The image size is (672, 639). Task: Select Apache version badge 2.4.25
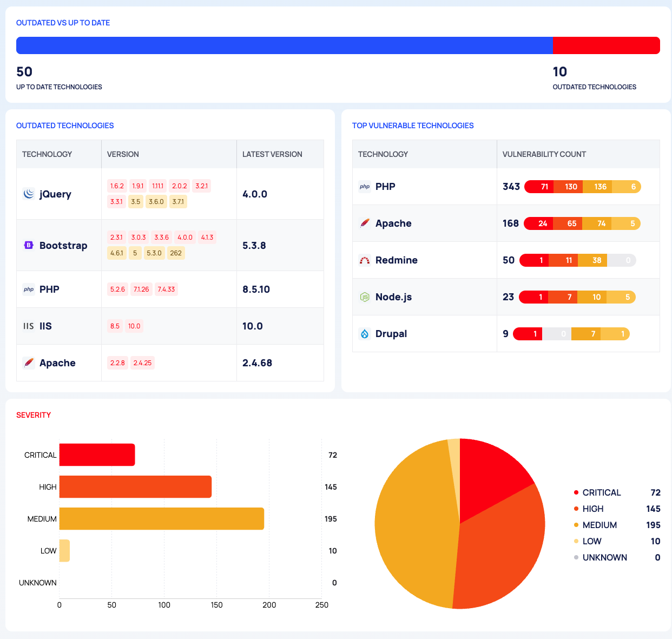[142, 363]
